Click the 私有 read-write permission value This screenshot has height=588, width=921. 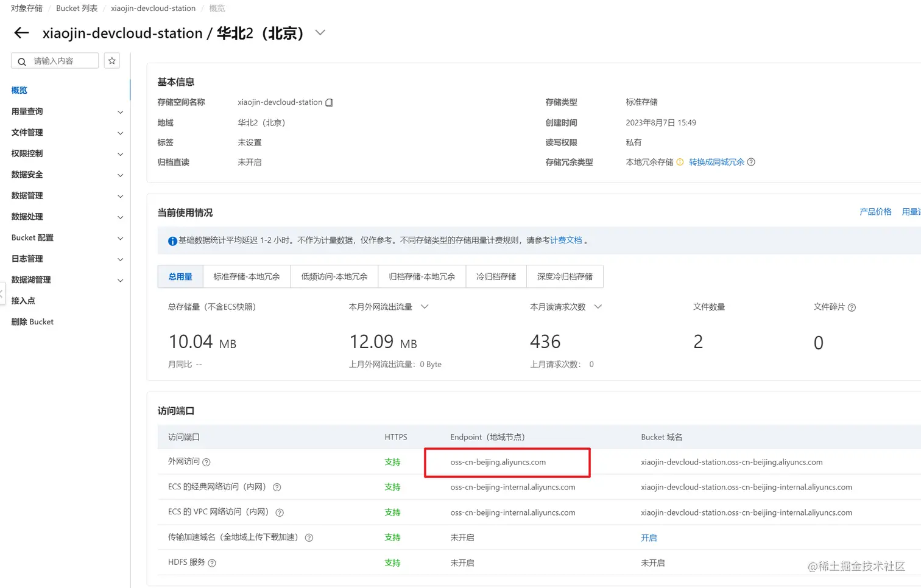click(633, 142)
